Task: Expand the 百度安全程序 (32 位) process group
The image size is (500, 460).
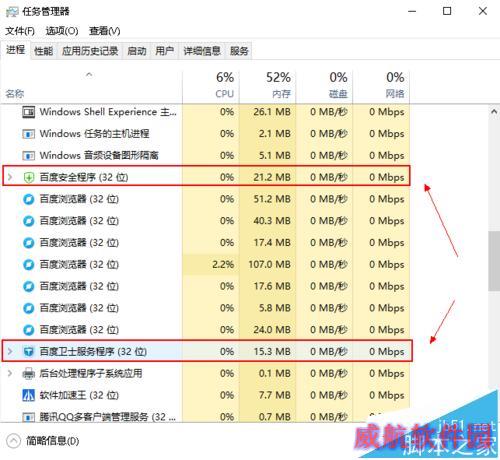Action: point(10,177)
